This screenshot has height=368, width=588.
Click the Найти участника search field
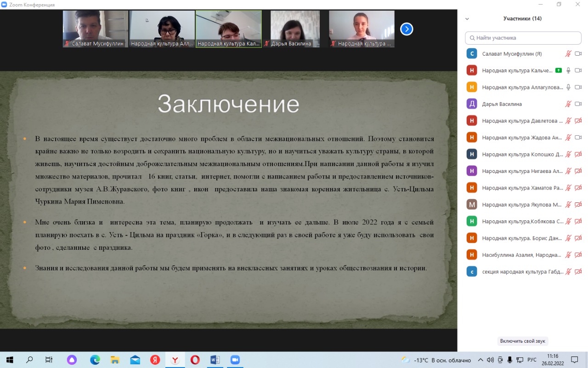(x=523, y=38)
